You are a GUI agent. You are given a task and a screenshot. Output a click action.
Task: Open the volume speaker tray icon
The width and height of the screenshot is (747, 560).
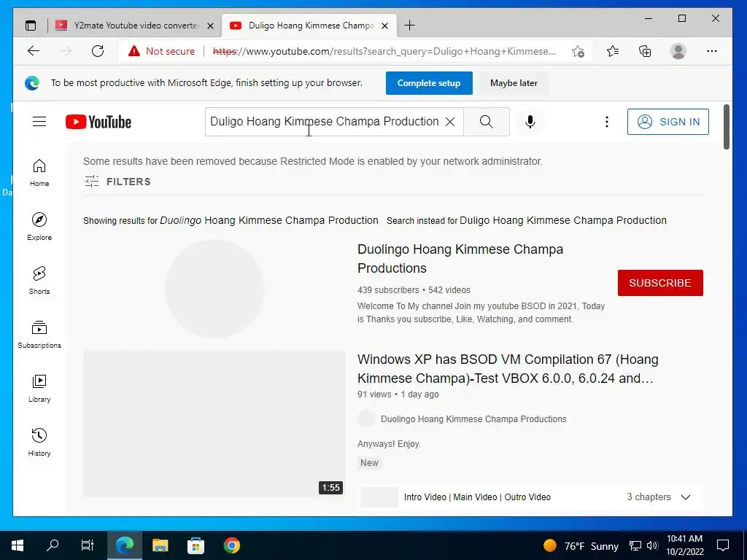[x=651, y=545]
